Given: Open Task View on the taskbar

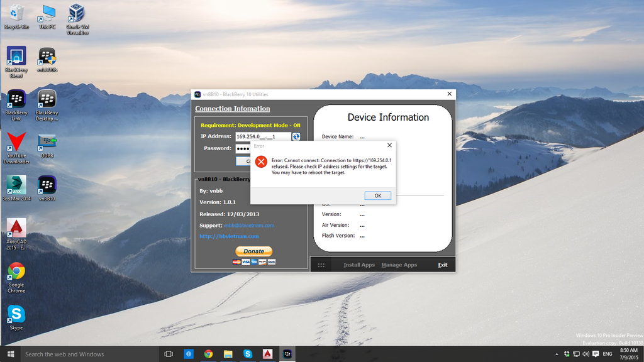Looking at the screenshot, I should click(169, 354).
